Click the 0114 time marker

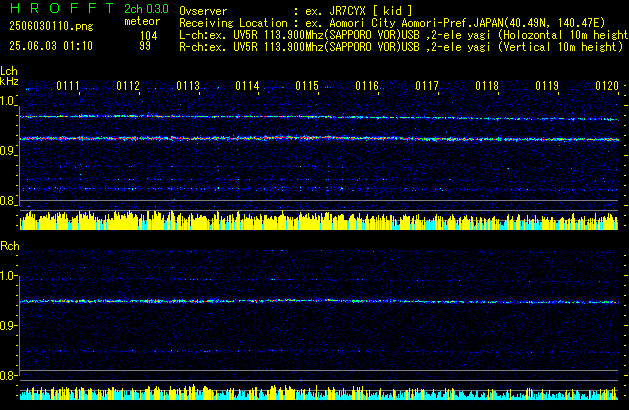(x=248, y=86)
